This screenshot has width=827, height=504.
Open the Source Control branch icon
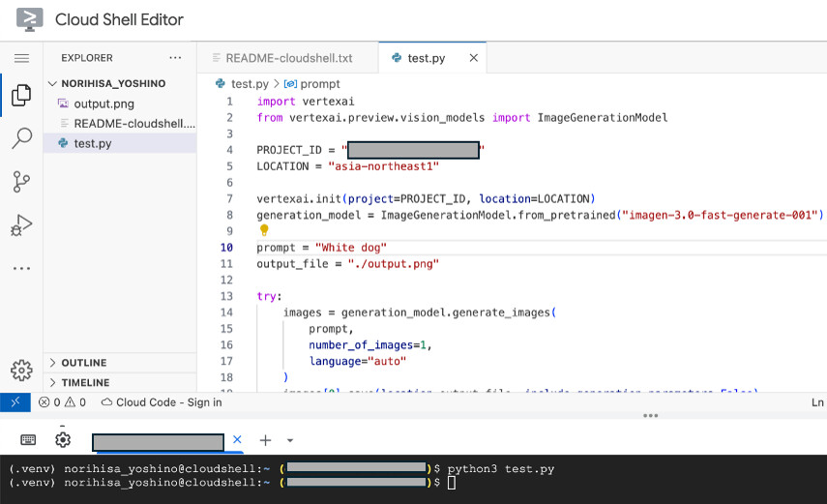[21, 182]
